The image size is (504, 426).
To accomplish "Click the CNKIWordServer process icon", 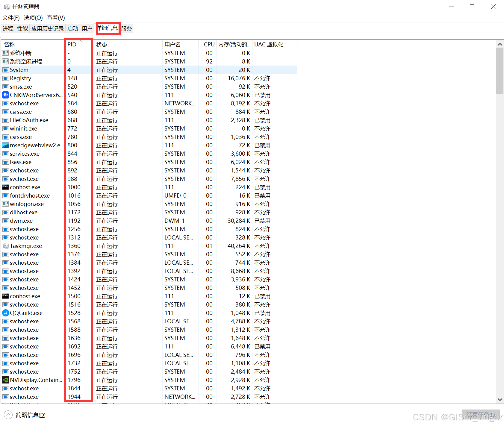I will [5, 95].
